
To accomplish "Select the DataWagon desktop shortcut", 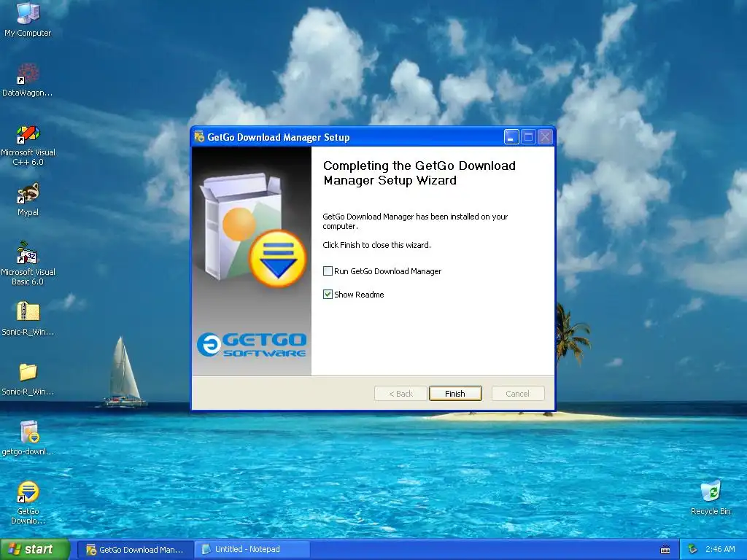I will tap(28, 80).
